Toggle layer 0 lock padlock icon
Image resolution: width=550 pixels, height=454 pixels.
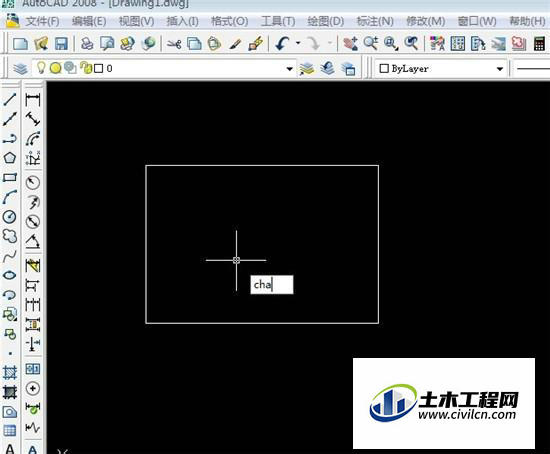pyautogui.click(x=85, y=68)
